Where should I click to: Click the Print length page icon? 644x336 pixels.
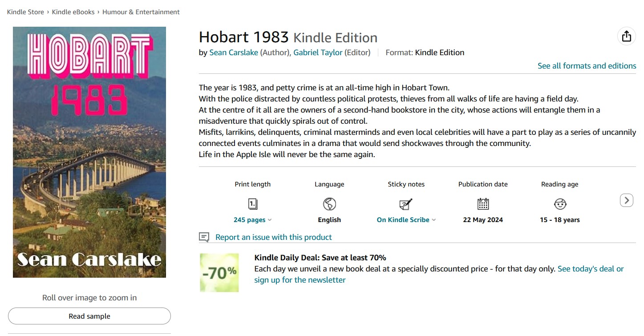(252, 204)
